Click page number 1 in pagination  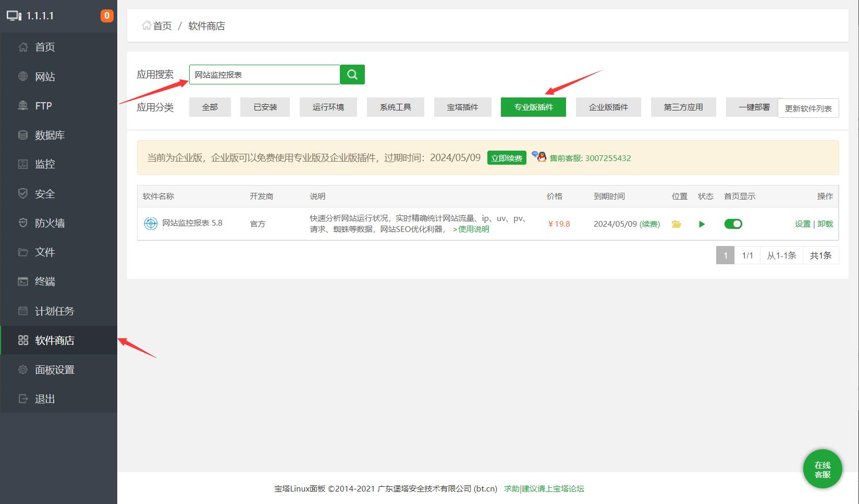[725, 255]
